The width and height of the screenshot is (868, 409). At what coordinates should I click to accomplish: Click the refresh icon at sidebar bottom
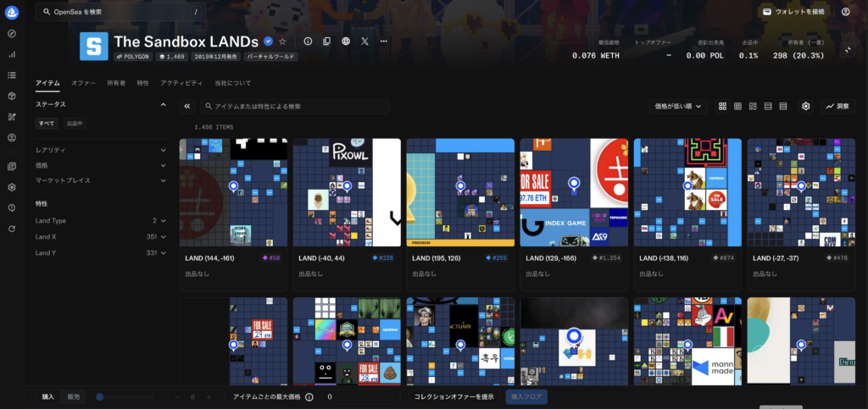click(12, 229)
